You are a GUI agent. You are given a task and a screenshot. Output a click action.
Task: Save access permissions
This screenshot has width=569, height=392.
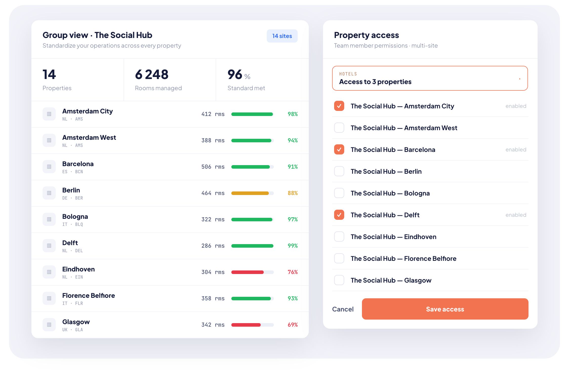tap(445, 309)
